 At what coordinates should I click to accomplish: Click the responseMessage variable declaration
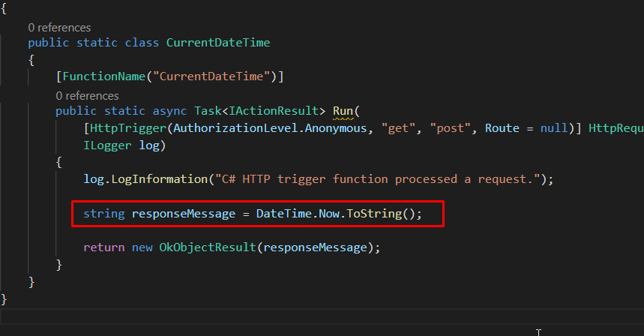tap(184, 214)
